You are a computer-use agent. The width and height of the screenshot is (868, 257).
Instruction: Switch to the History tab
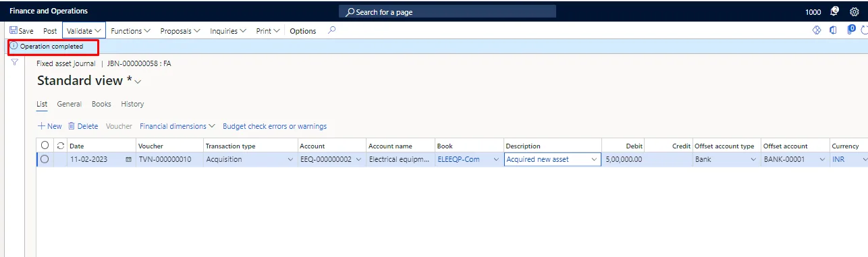click(132, 104)
